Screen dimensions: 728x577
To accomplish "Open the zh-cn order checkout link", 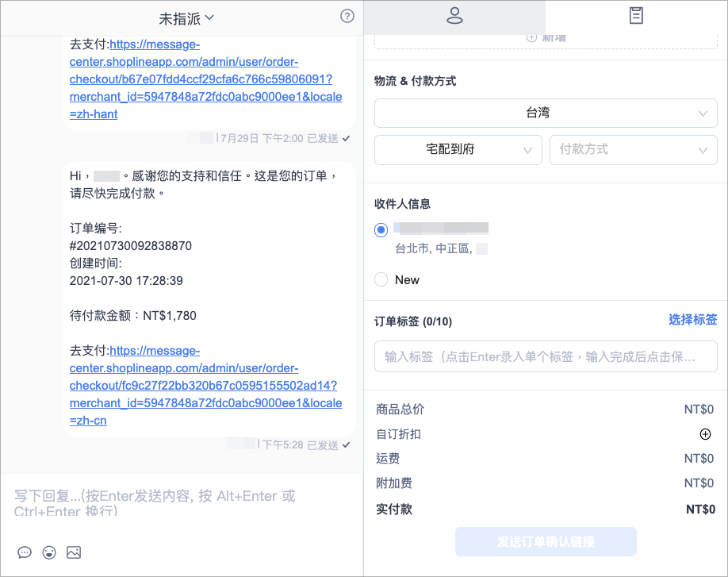I will click(205, 386).
